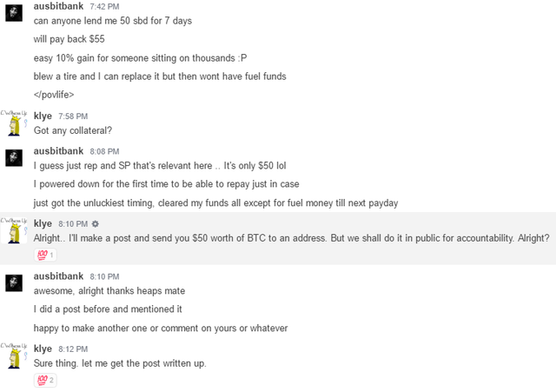Image resolution: width=556 pixels, height=392 pixels.
Task: Click the 7:42 PM timestamp
Action: point(104,7)
